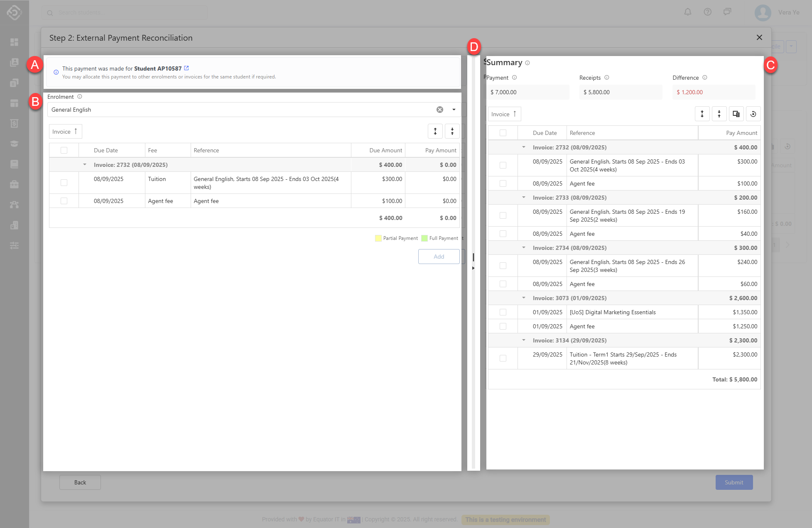The height and width of the screenshot is (528, 812).
Task: Tick the Tuition row checkbox for $300.00
Action: coord(64,183)
